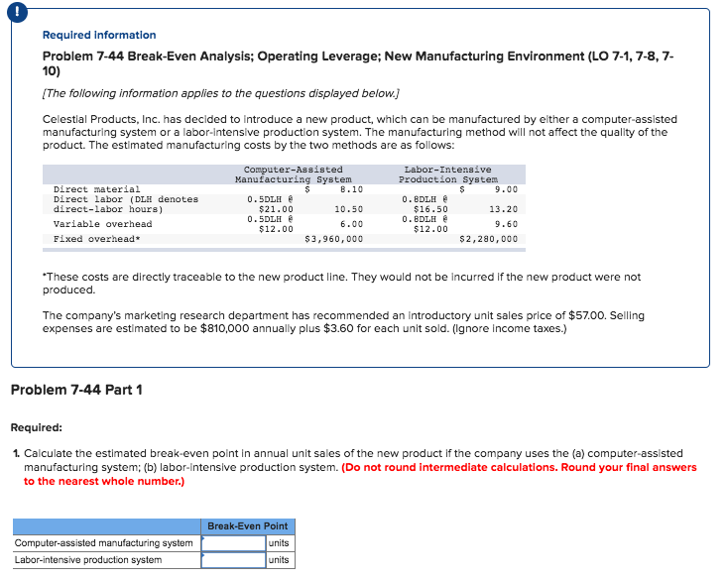The width and height of the screenshot is (728, 580).
Task: Click the 'Problem 7-44 Part 1' heading
Action: [x=76, y=390]
